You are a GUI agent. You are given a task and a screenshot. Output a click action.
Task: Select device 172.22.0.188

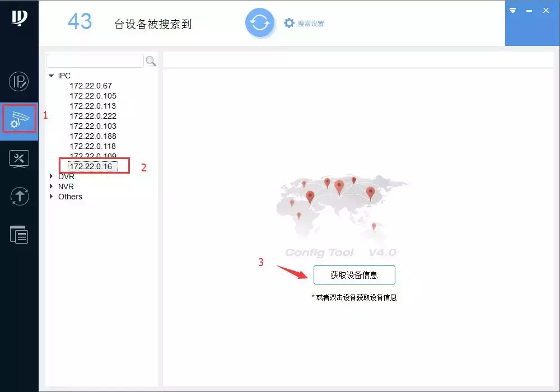pos(93,136)
